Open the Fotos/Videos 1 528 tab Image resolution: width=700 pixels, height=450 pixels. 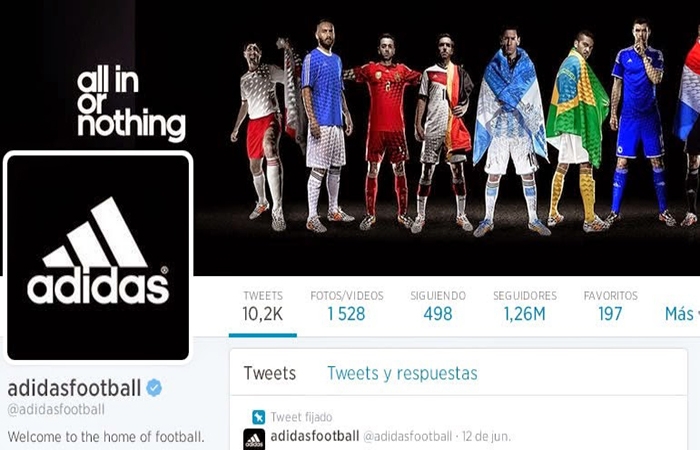tap(347, 306)
